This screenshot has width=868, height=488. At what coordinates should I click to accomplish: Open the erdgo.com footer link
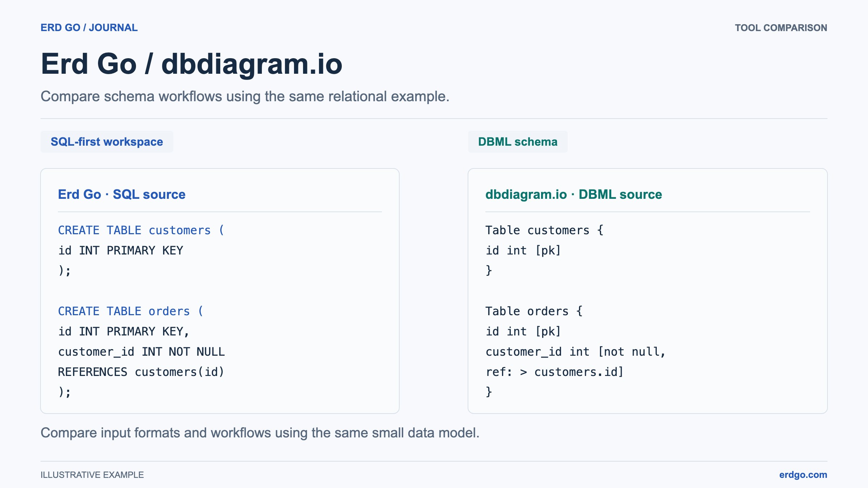pos(803,475)
